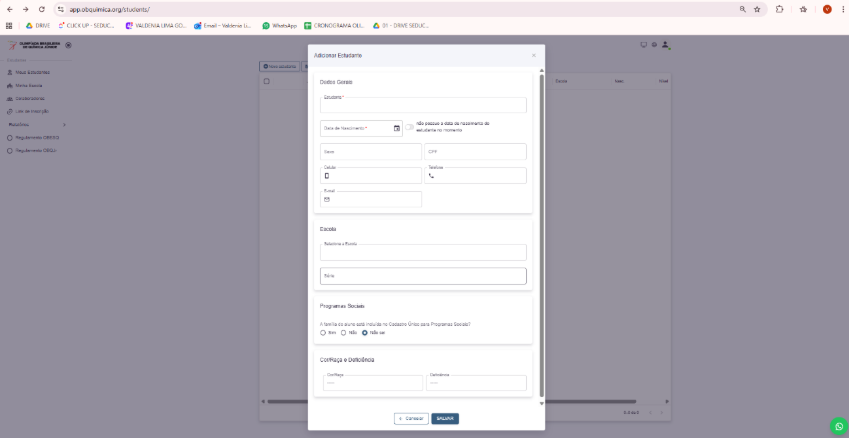Screen dimensions: 849x438
Task: Click the user account icon in header
Action: [x=666, y=45]
